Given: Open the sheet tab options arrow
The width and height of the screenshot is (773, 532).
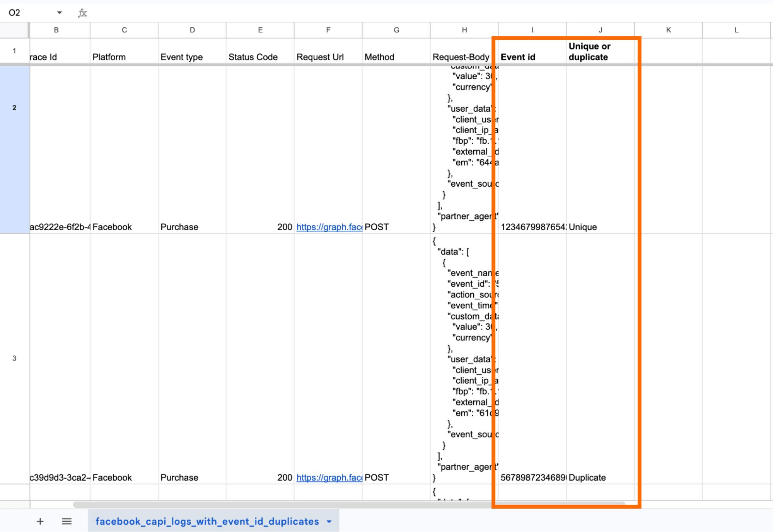Looking at the screenshot, I should point(329,522).
